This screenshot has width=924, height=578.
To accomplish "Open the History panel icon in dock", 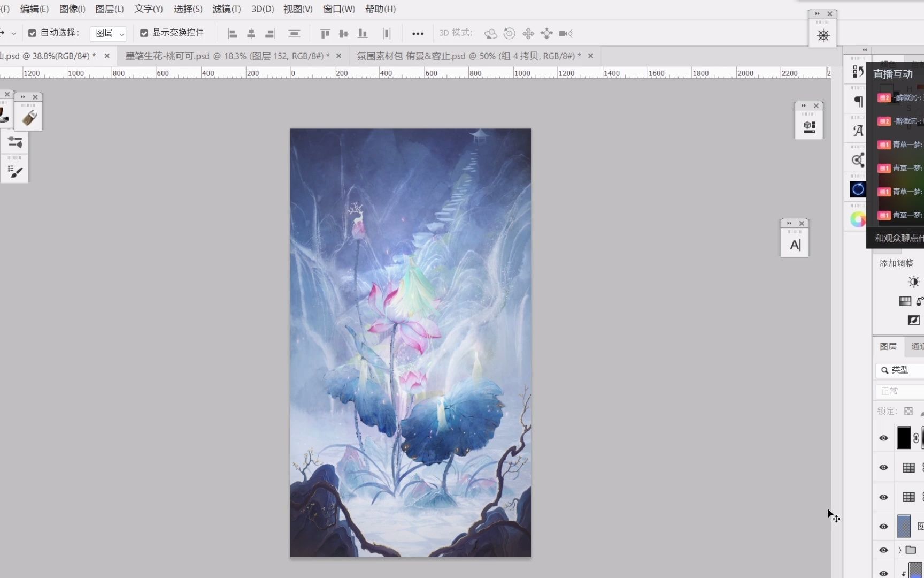I will click(858, 71).
